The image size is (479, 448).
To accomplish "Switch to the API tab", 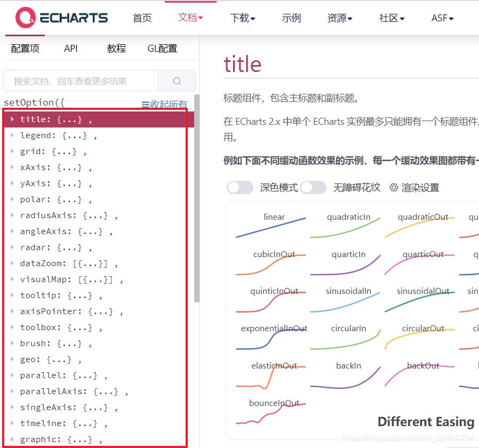I will 71,48.
